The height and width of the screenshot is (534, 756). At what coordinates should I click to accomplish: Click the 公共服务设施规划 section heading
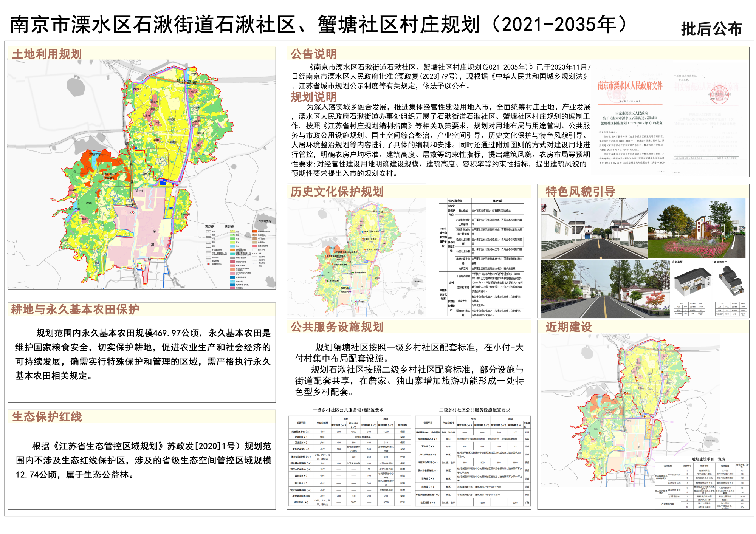pyautogui.click(x=337, y=327)
